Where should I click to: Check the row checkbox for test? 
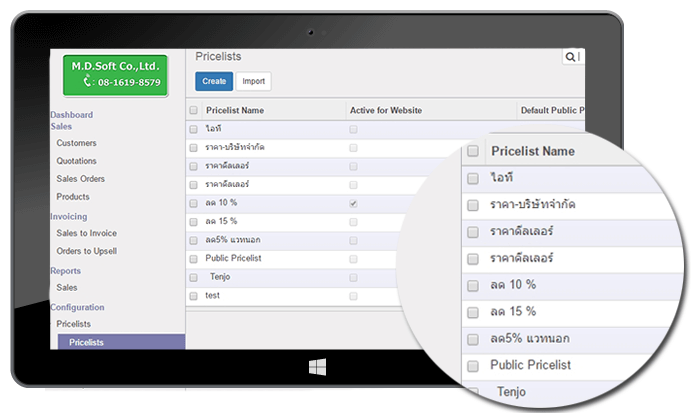pyautogui.click(x=193, y=296)
